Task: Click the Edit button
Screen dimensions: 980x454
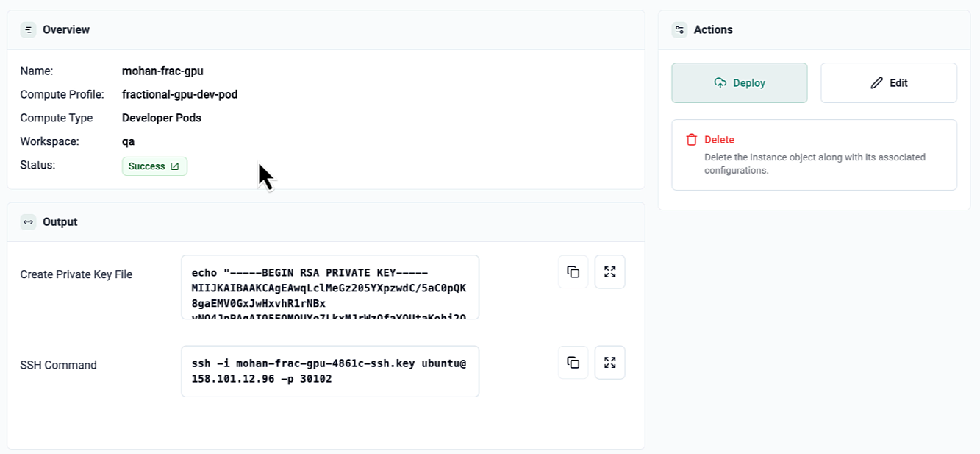Action: pyautogui.click(x=888, y=82)
